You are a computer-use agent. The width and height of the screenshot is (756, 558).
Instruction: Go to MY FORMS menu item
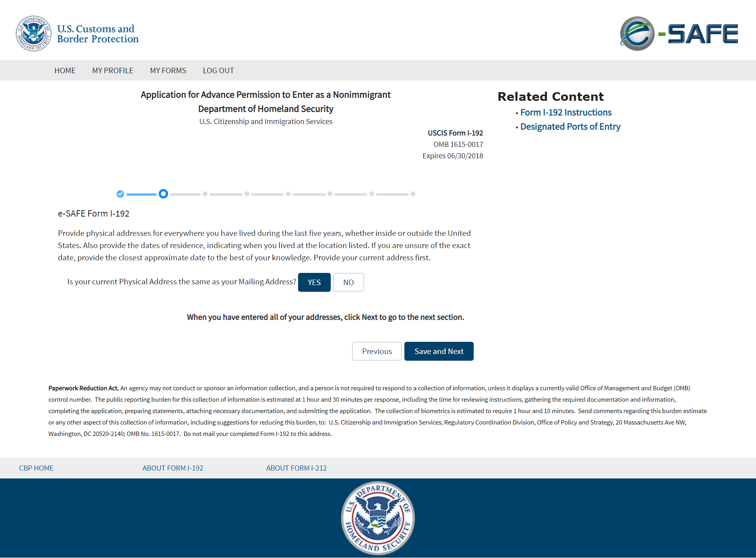tap(168, 70)
